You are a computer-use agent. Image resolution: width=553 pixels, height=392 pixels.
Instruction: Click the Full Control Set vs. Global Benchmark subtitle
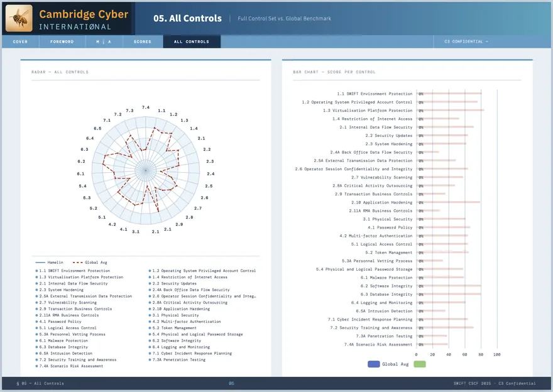coord(284,18)
